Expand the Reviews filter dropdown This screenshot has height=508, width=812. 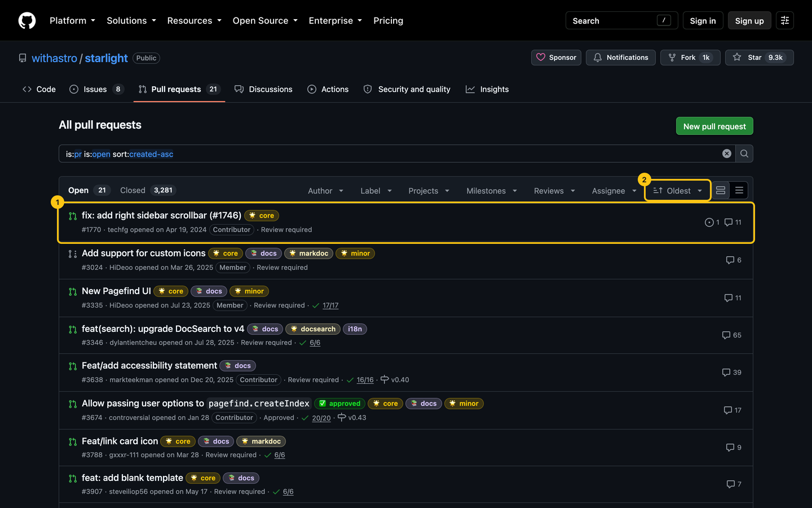tap(555, 191)
